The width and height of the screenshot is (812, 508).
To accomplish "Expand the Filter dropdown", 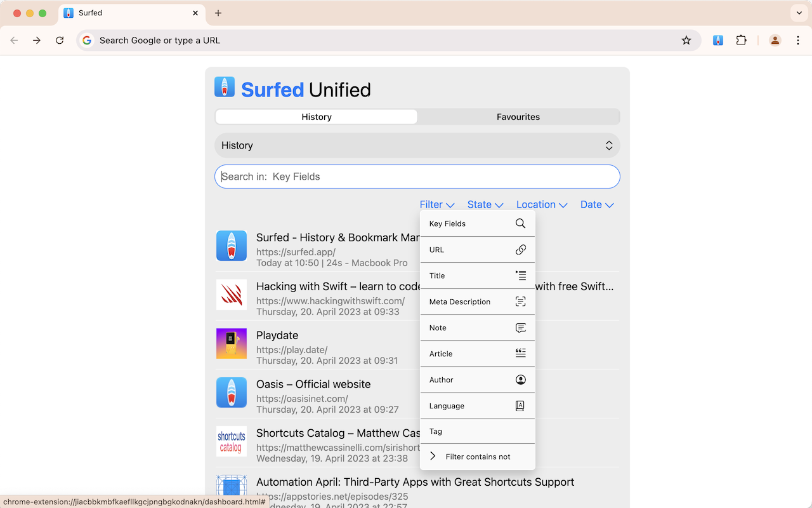I will point(437,204).
